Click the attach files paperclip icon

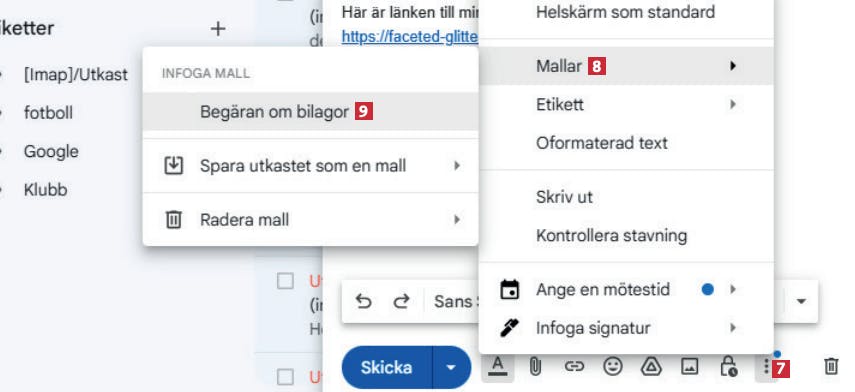(x=535, y=367)
